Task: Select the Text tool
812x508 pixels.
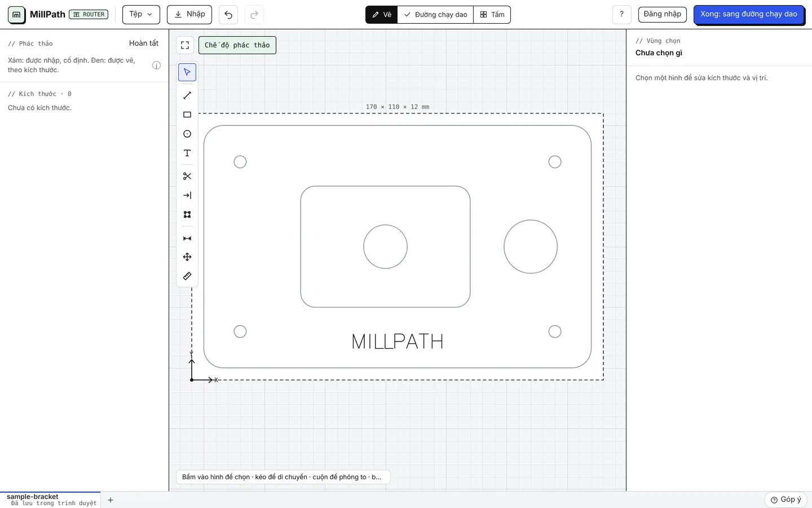Action: pos(187,153)
